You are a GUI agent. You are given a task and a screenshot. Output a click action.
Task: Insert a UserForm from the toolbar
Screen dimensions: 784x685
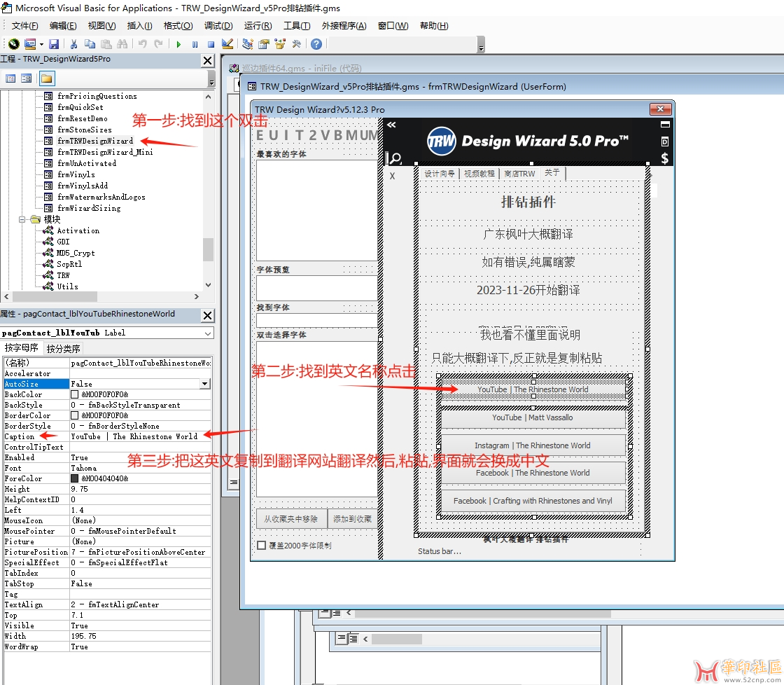click(30, 44)
